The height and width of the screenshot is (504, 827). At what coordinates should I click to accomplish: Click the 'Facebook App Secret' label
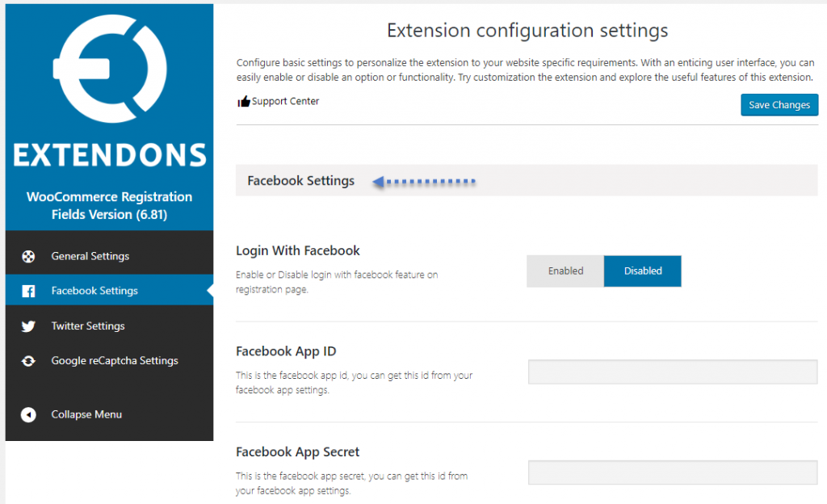coord(297,451)
